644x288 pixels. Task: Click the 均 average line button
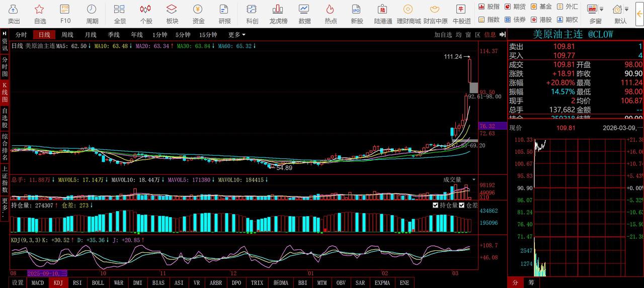click(x=459, y=35)
